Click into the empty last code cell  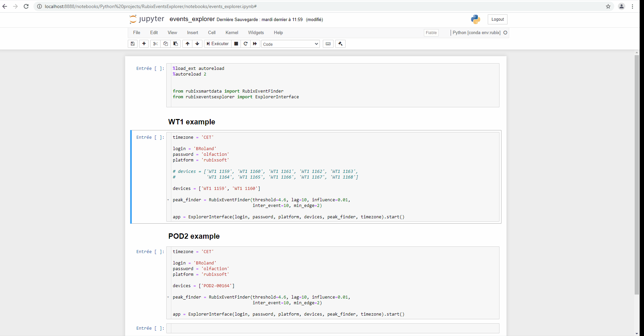pyautogui.click(x=335, y=328)
